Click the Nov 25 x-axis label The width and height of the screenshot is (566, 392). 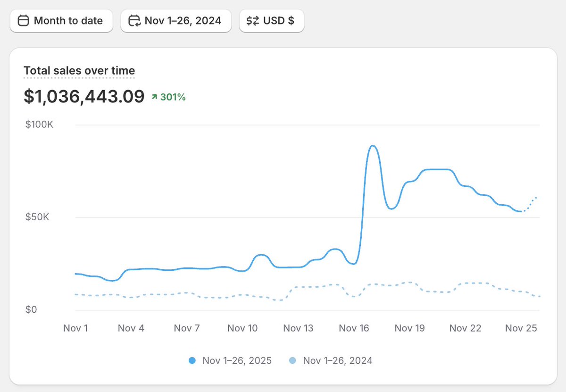point(521,328)
